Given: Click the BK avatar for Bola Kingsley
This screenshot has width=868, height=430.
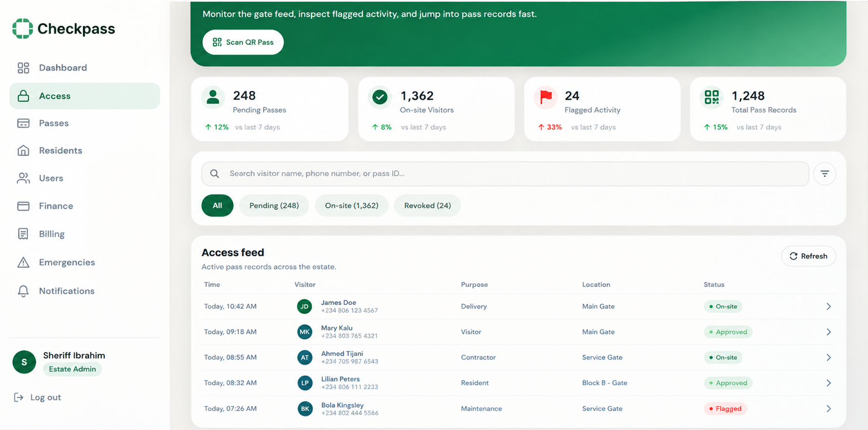Looking at the screenshot, I should (305, 409).
